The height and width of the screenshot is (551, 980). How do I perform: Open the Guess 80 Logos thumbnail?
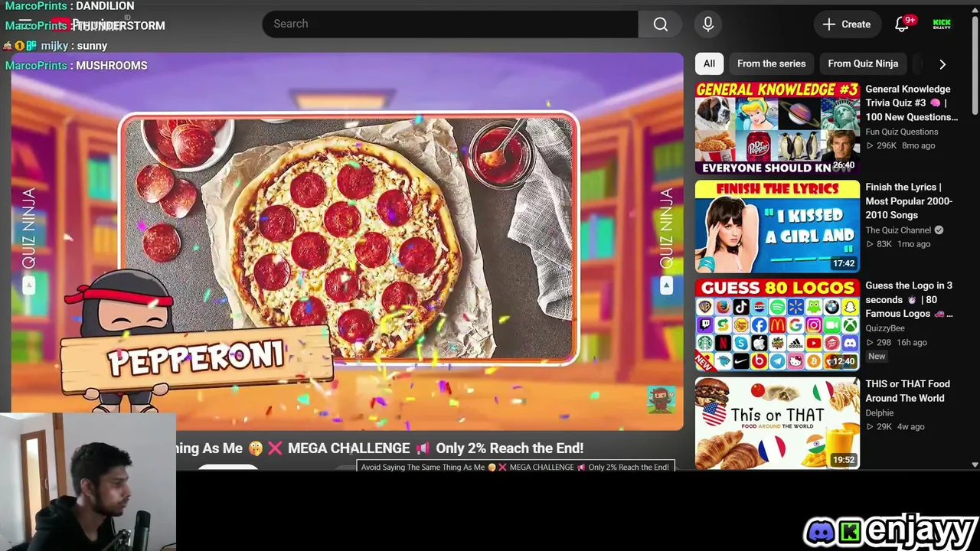pos(777,325)
